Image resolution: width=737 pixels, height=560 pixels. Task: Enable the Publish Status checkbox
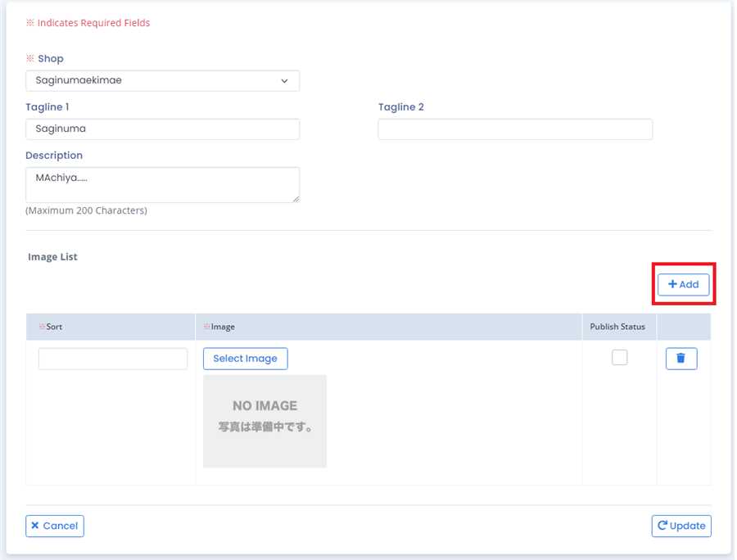pos(620,358)
